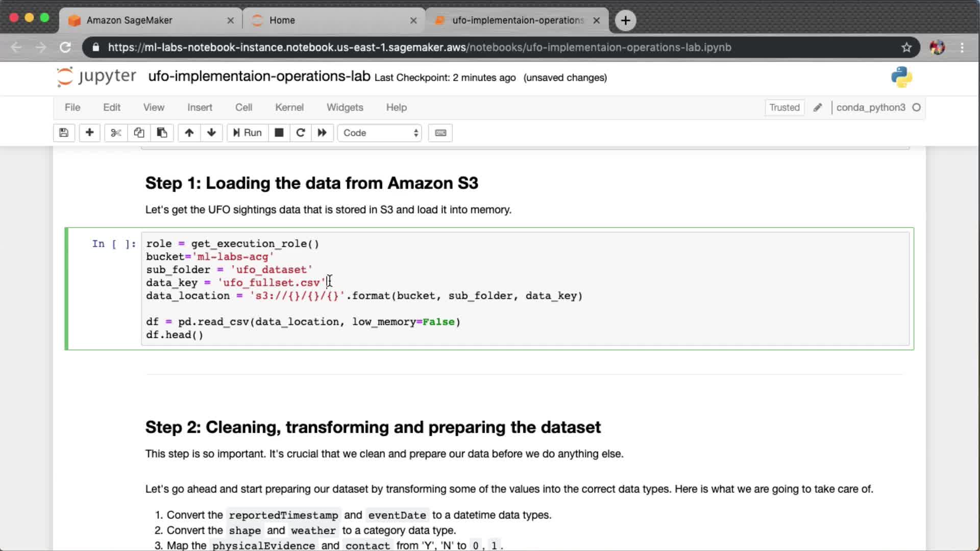Move selected cell down arrow
Viewport: 980px width, 551px height.
tap(211, 133)
